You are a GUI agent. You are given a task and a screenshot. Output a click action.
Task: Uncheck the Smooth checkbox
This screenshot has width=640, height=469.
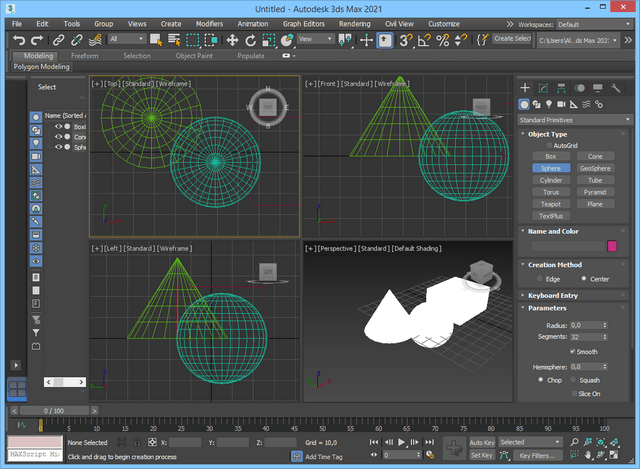point(573,352)
